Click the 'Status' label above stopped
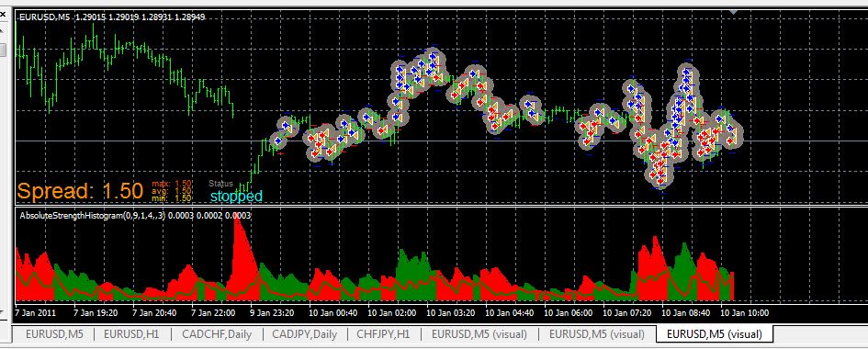 click(x=220, y=183)
